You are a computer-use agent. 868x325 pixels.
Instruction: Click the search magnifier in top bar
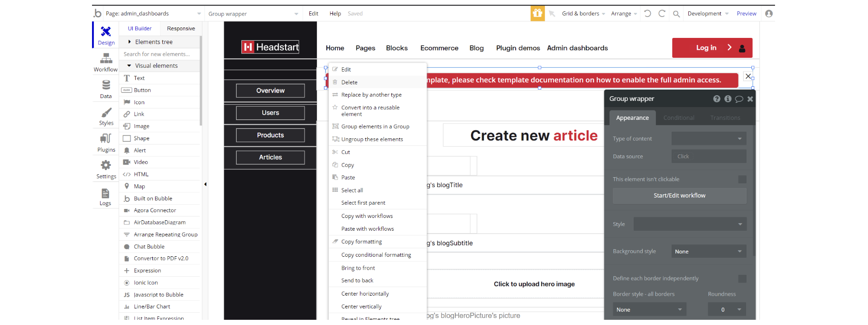(x=676, y=14)
